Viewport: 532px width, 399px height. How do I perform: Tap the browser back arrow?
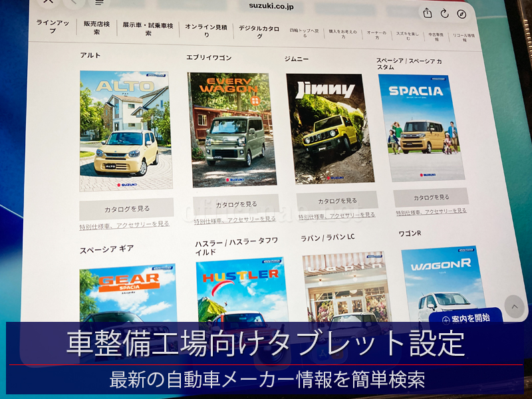pos(74,3)
